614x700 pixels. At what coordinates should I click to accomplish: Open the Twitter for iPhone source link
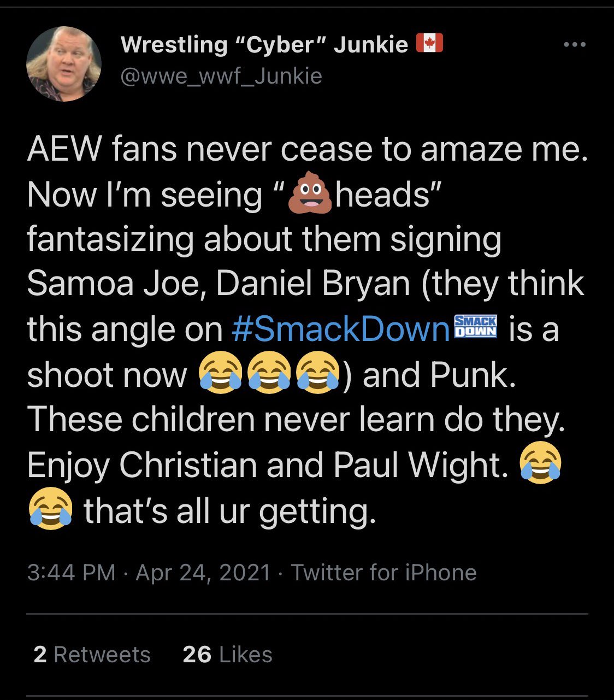click(383, 573)
